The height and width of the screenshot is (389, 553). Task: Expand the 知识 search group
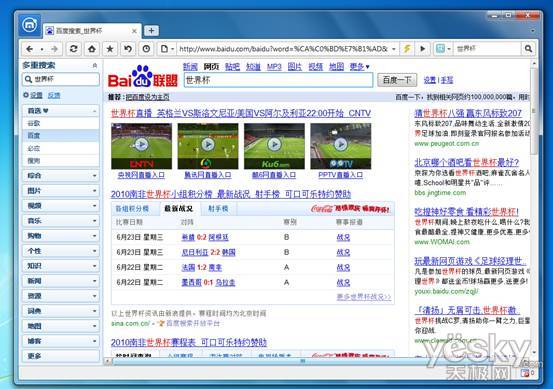click(x=61, y=266)
